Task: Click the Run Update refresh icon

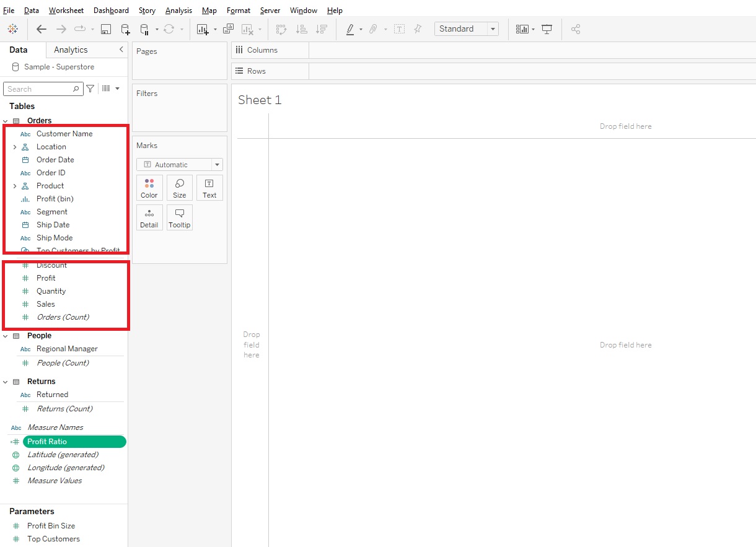Action: coord(169,29)
